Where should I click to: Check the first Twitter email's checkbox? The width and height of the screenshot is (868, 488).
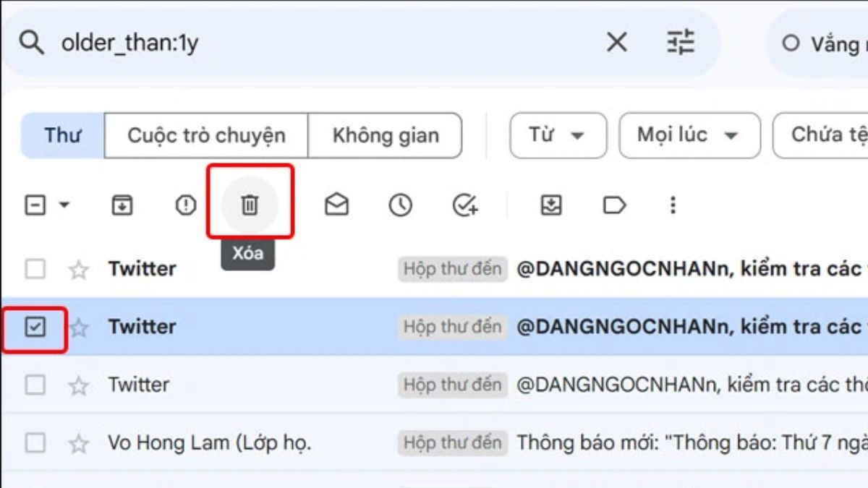(34, 269)
